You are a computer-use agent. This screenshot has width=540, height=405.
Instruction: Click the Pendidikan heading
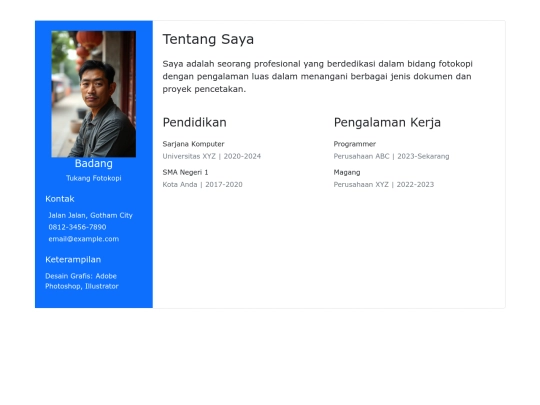[195, 122]
